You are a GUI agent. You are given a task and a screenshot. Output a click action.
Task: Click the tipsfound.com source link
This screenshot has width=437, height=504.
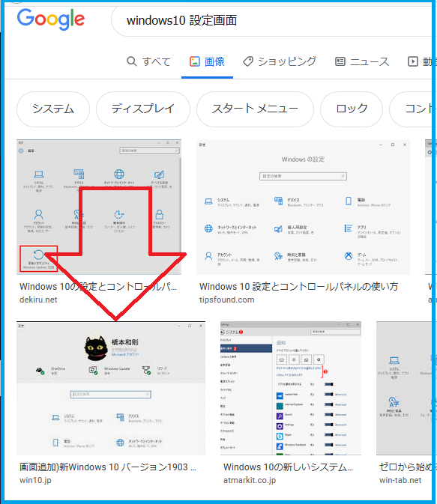point(226,300)
